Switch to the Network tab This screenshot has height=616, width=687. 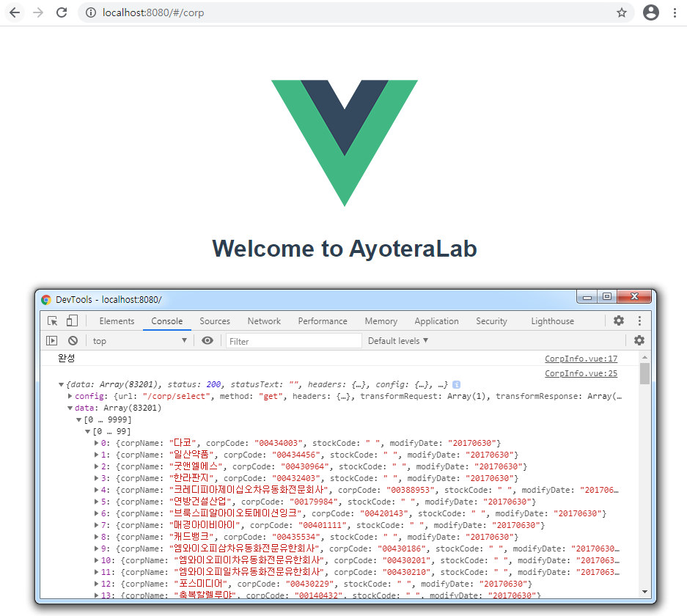(x=264, y=321)
